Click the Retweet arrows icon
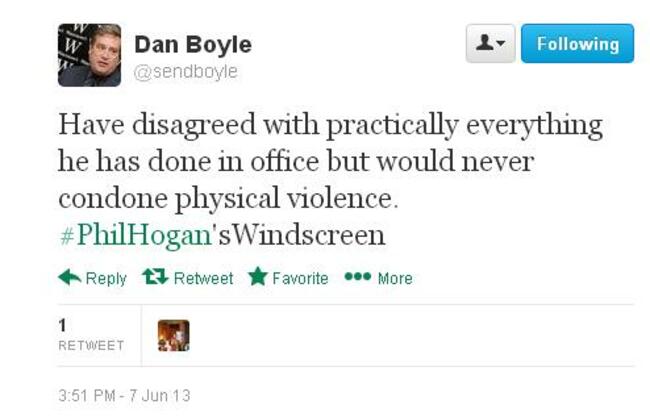The image size is (650, 417). [x=155, y=276]
